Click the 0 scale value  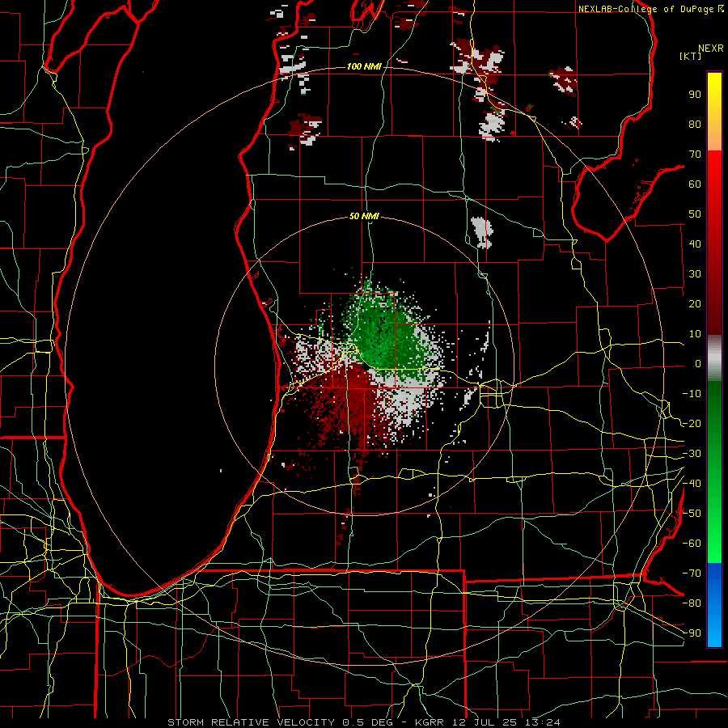pos(698,363)
